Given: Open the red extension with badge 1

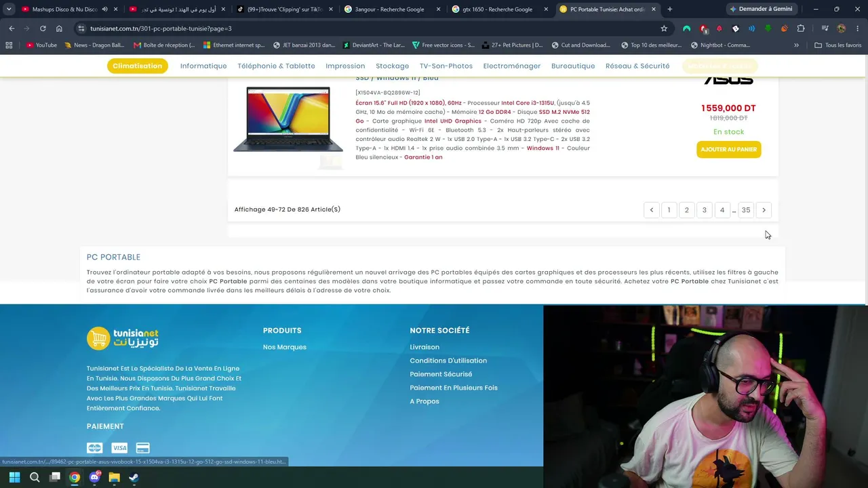Looking at the screenshot, I should pyautogui.click(x=704, y=29).
